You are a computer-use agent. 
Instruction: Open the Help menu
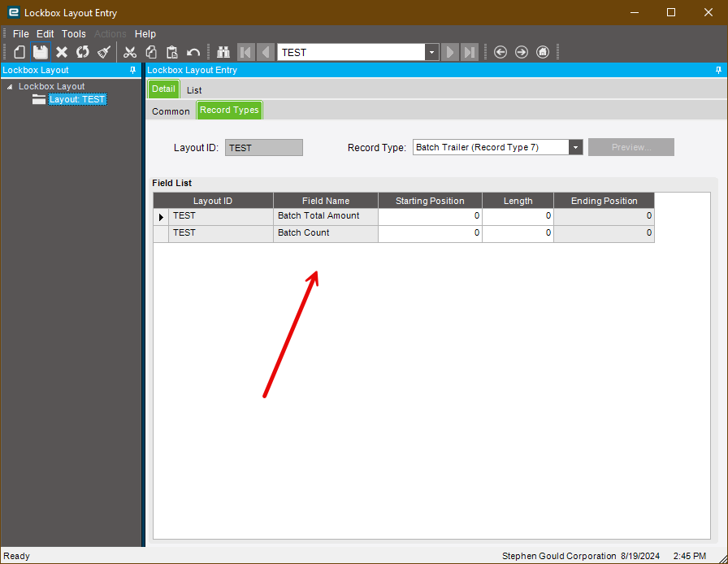tap(145, 34)
